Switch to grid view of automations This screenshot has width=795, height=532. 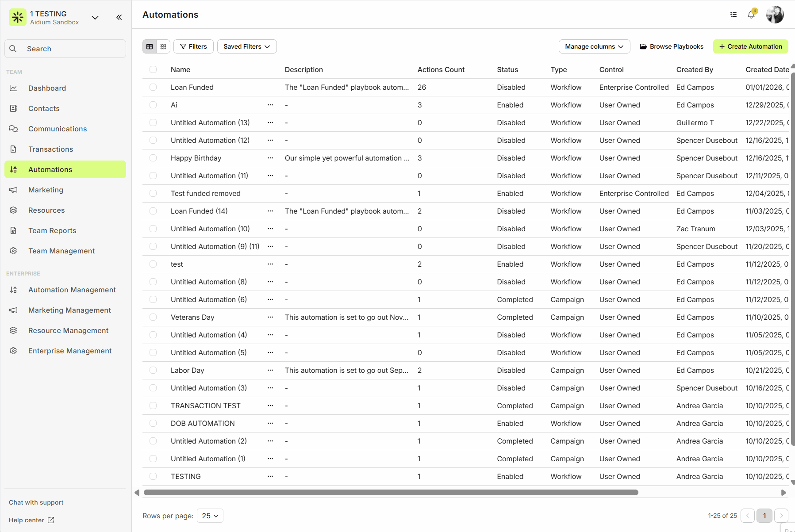163,46
